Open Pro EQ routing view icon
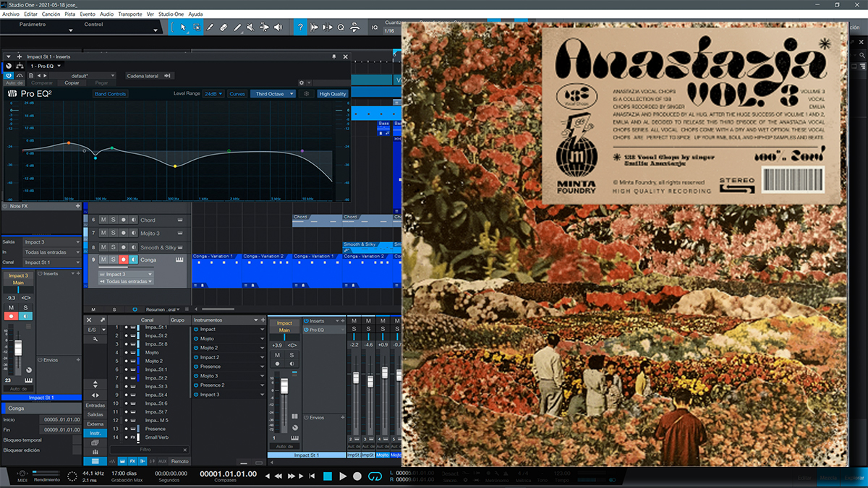Screen dimensions: 868x488 point(20,66)
